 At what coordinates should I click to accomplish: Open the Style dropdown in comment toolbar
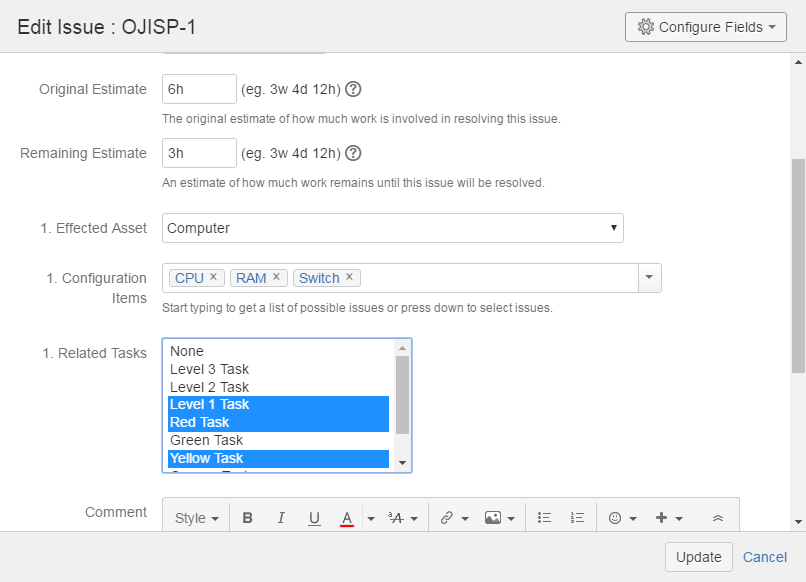[x=196, y=518]
